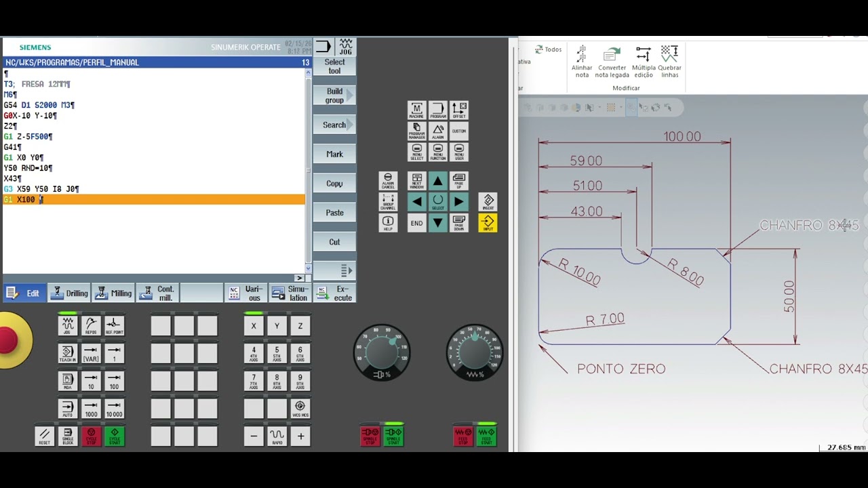Click the PAGE DOWN key
868x488 pixels.
pyautogui.click(x=459, y=223)
